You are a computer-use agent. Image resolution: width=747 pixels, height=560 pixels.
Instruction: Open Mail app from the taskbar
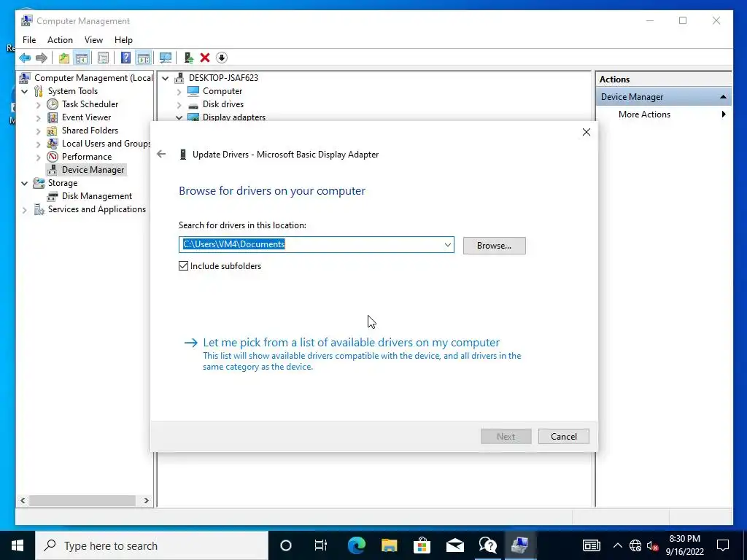click(454, 545)
